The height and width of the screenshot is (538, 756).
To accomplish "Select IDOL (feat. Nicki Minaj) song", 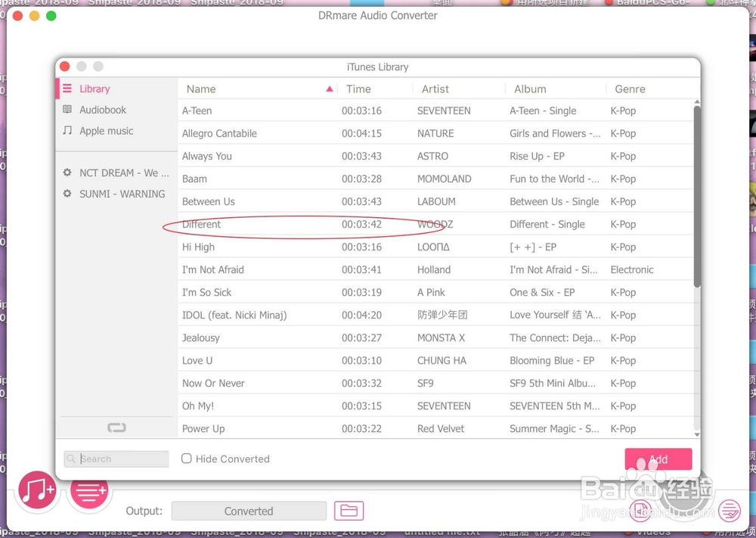I will 435,315.
